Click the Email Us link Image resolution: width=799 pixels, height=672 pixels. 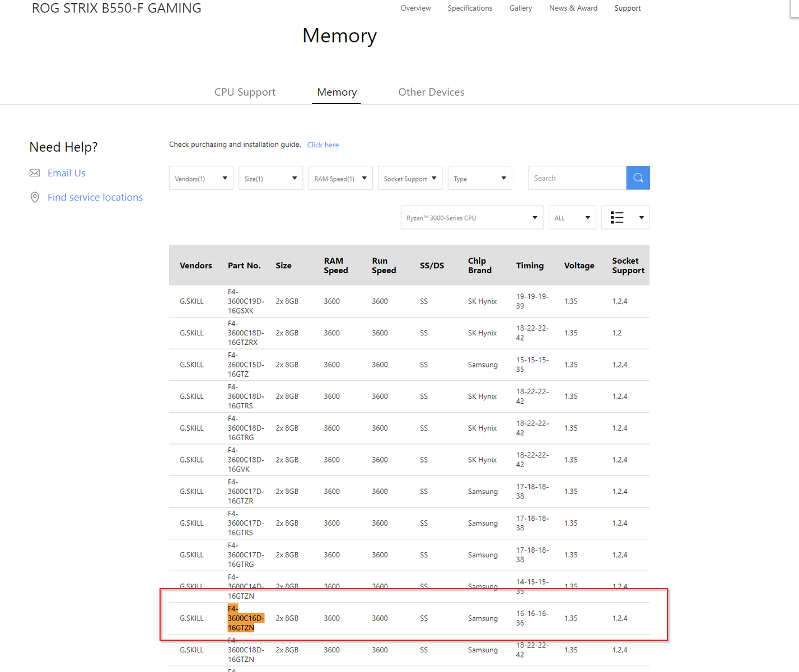click(67, 173)
